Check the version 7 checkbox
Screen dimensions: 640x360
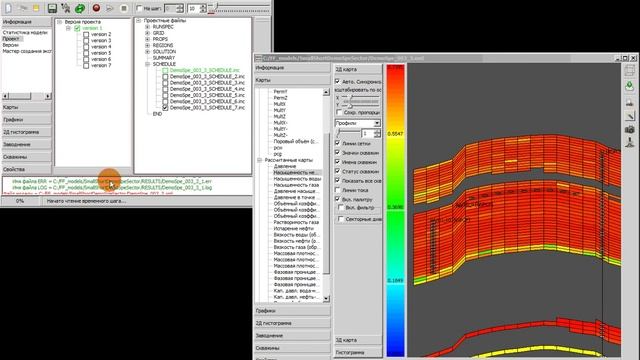pos(86,65)
